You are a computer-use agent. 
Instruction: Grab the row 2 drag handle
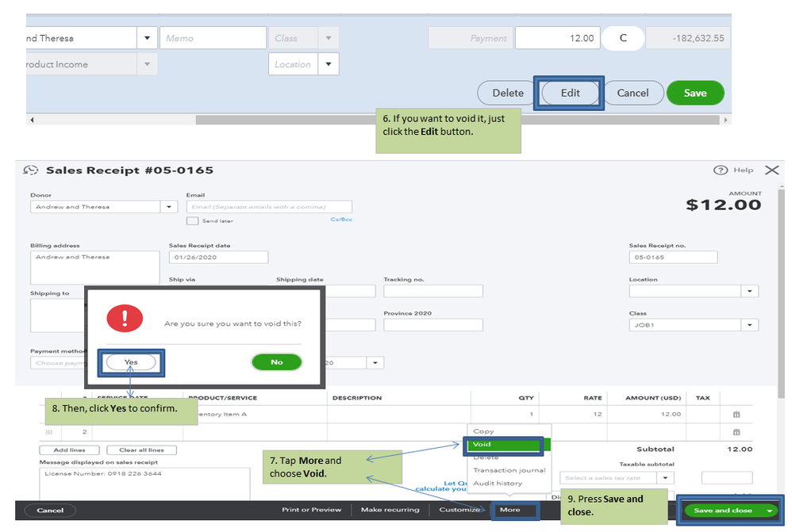(x=49, y=432)
